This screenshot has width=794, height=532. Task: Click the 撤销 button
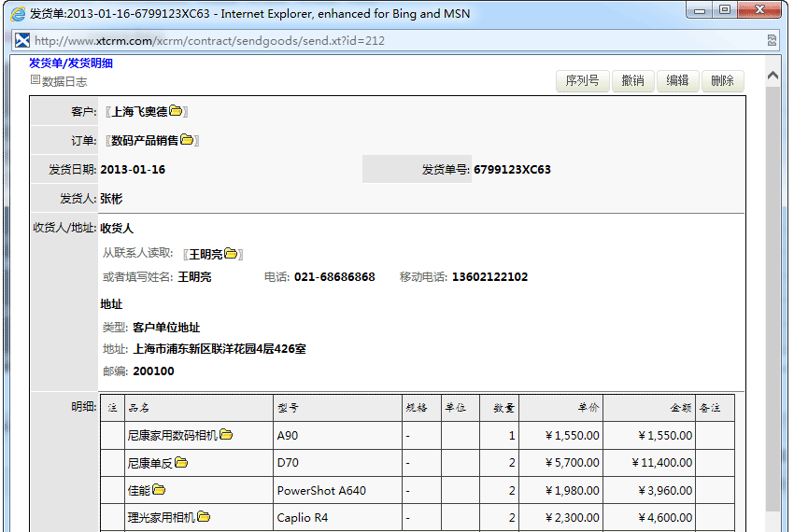[633, 81]
